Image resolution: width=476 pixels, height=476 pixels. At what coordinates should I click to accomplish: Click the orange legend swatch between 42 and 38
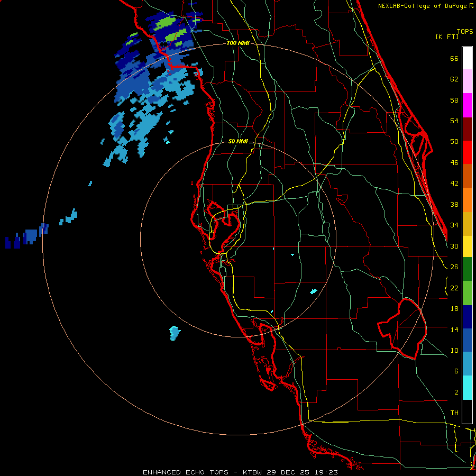(467, 199)
